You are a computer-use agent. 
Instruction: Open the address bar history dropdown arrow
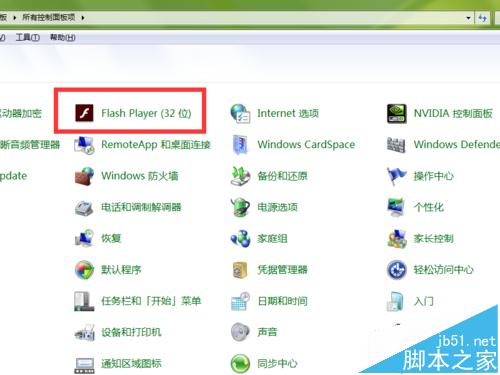468,18
